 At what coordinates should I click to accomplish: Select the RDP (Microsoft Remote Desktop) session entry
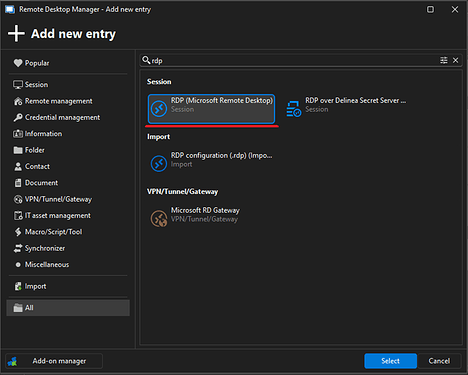211,109
